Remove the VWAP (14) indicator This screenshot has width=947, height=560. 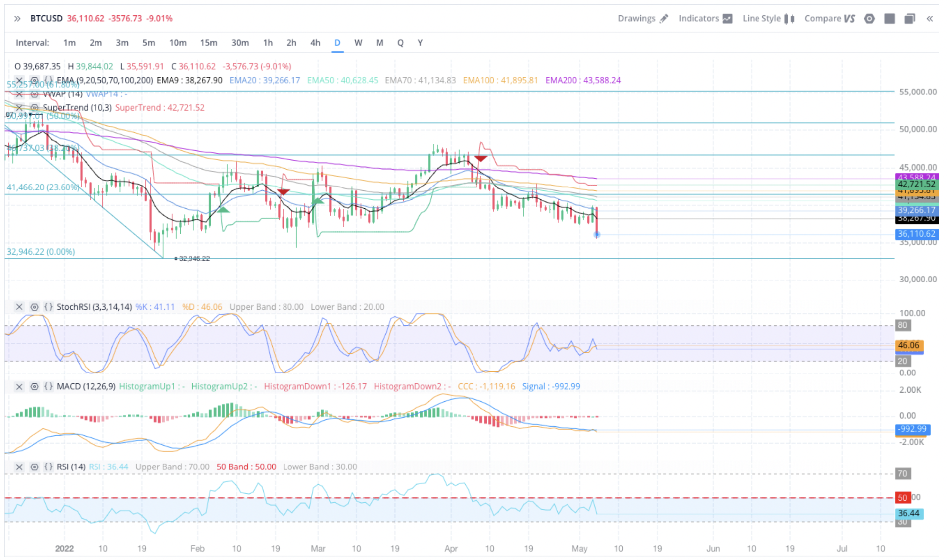point(19,94)
